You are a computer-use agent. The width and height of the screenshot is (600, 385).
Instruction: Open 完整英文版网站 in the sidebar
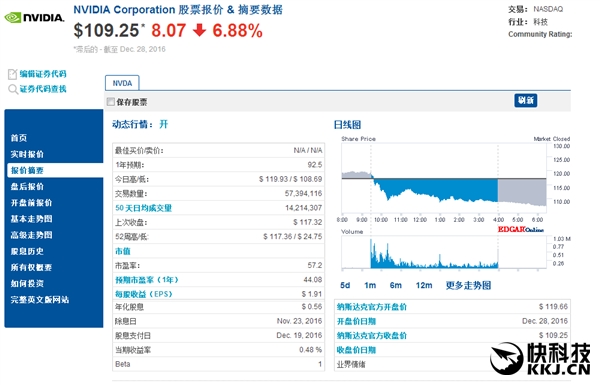pyautogui.click(x=40, y=300)
